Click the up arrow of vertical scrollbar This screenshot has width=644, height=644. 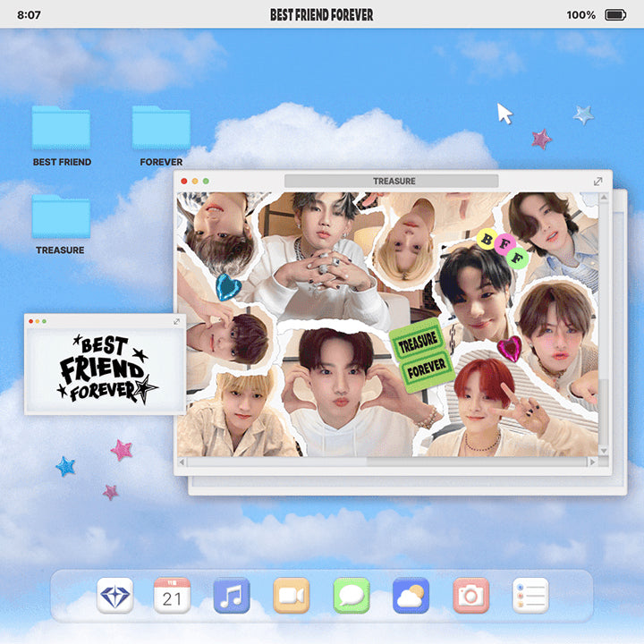click(604, 198)
